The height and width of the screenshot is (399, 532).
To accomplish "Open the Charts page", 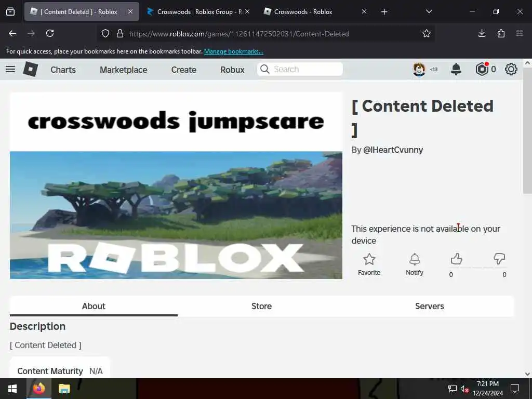I will coord(63,70).
